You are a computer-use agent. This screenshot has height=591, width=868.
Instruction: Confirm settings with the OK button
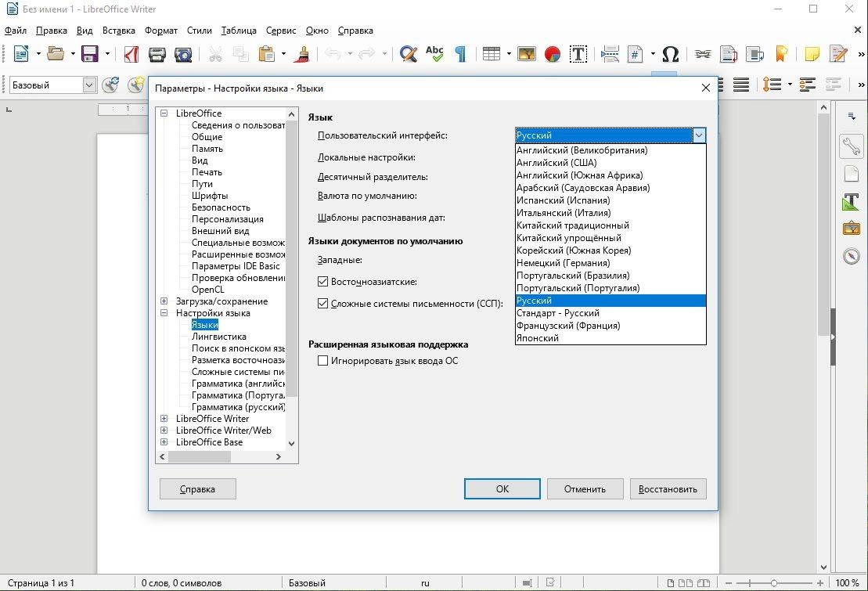pyautogui.click(x=502, y=489)
